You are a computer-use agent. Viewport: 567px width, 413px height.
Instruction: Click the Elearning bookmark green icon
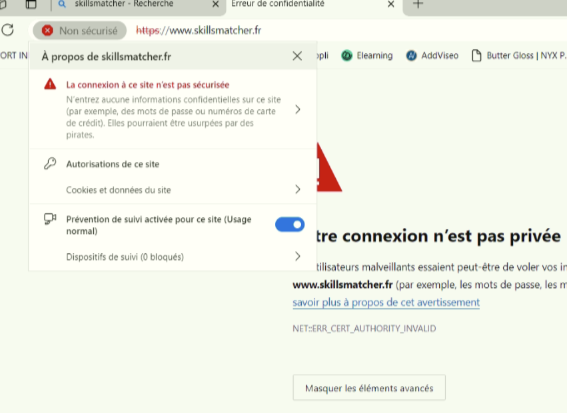(x=346, y=56)
